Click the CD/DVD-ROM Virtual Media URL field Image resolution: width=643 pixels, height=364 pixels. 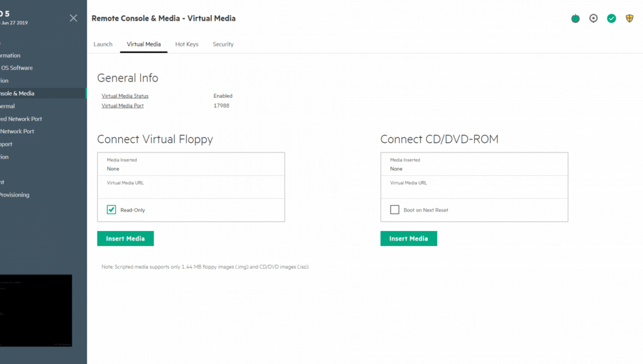click(474, 187)
